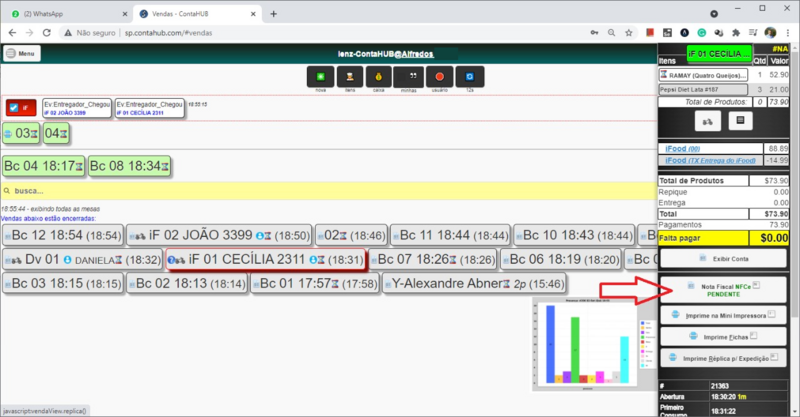The width and height of the screenshot is (800, 417).
Task: Open the Chrome three-dot menu
Action: tap(788, 33)
